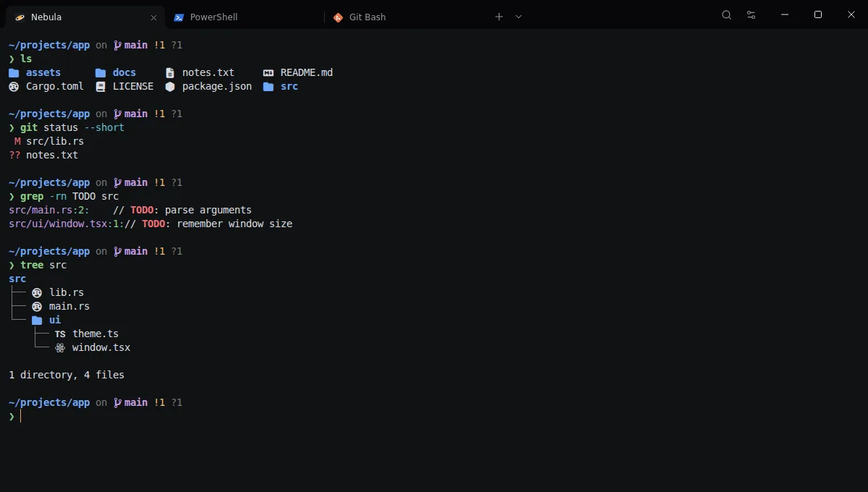This screenshot has height=492, width=868.
Task: Click the notes.txt file icon in ls output
Action: click(x=170, y=72)
